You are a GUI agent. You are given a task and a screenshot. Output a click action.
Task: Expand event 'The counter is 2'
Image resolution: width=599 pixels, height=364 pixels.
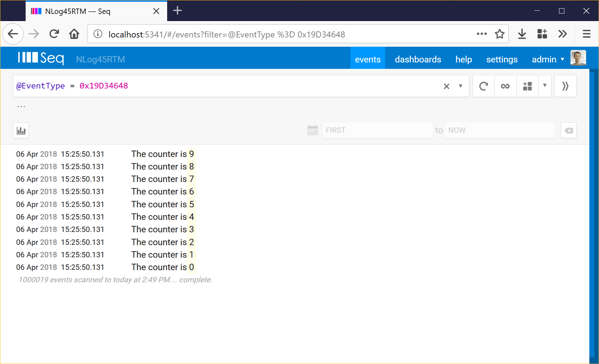pyautogui.click(x=163, y=242)
